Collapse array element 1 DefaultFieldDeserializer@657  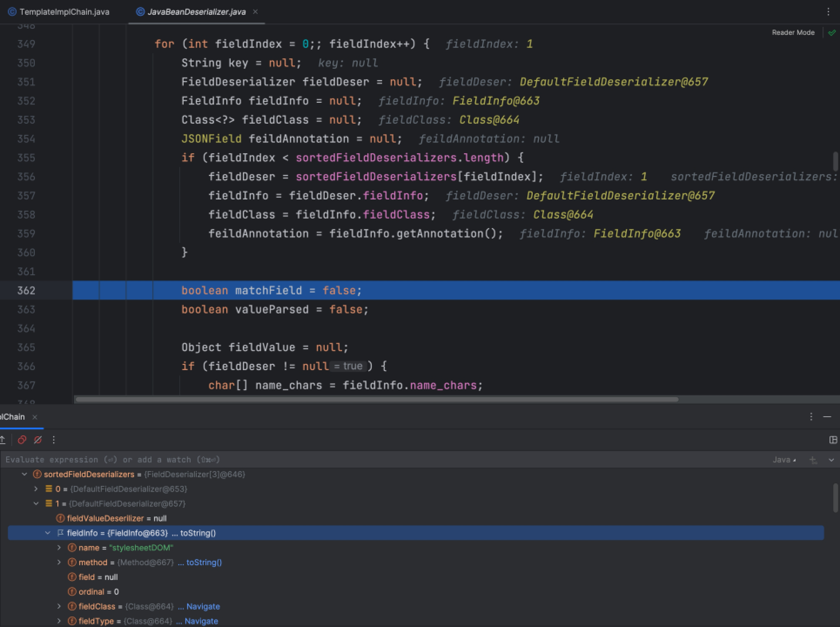click(x=36, y=504)
